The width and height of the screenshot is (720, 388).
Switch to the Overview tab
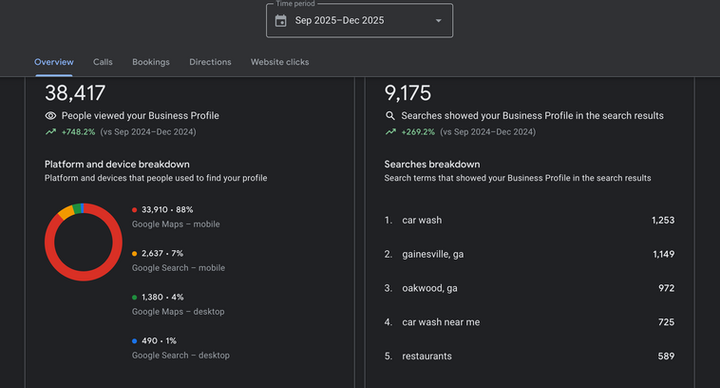(x=54, y=62)
